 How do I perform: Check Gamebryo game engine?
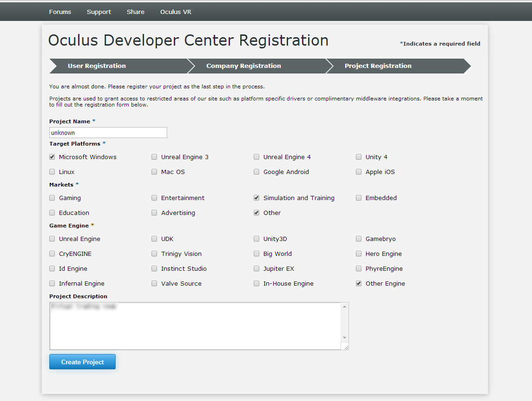[359, 239]
